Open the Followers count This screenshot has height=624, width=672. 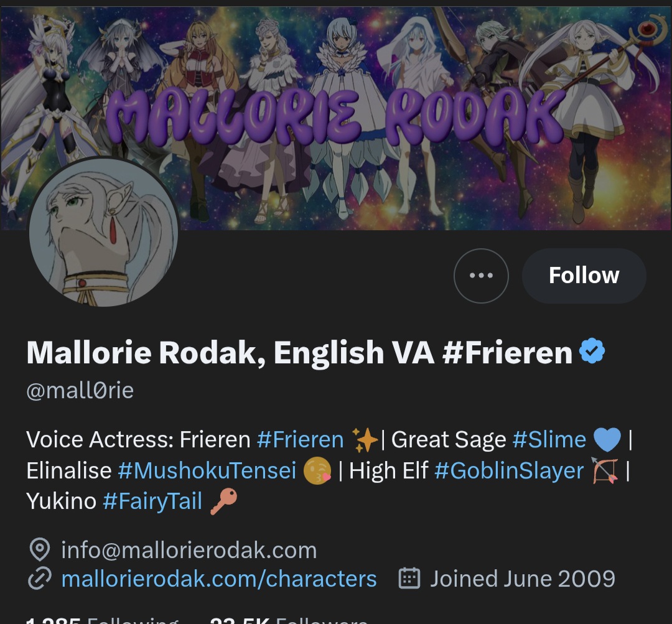click(289, 620)
